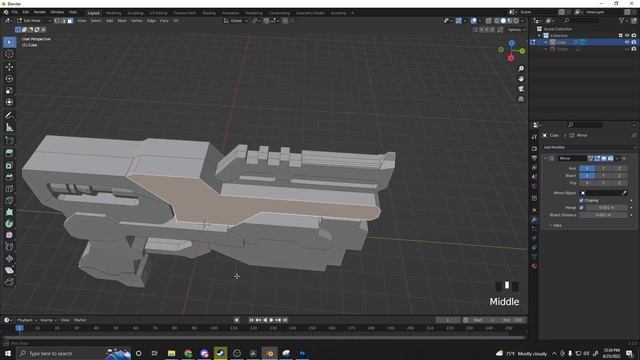This screenshot has height=360, width=640.
Task: Open the Render menu
Action: [x=40, y=12]
